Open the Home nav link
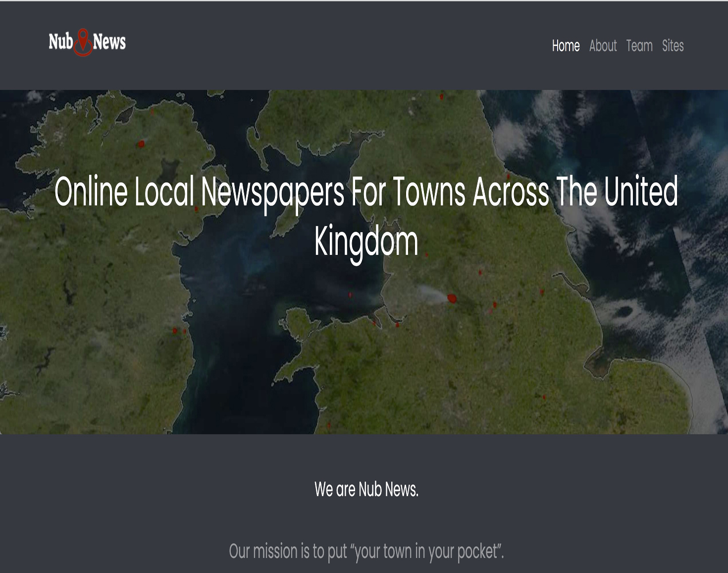The image size is (728, 573). click(x=566, y=46)
